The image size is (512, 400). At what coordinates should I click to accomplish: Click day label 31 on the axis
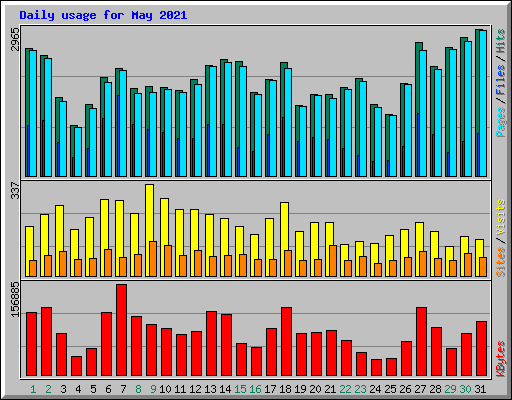point(480,389)
